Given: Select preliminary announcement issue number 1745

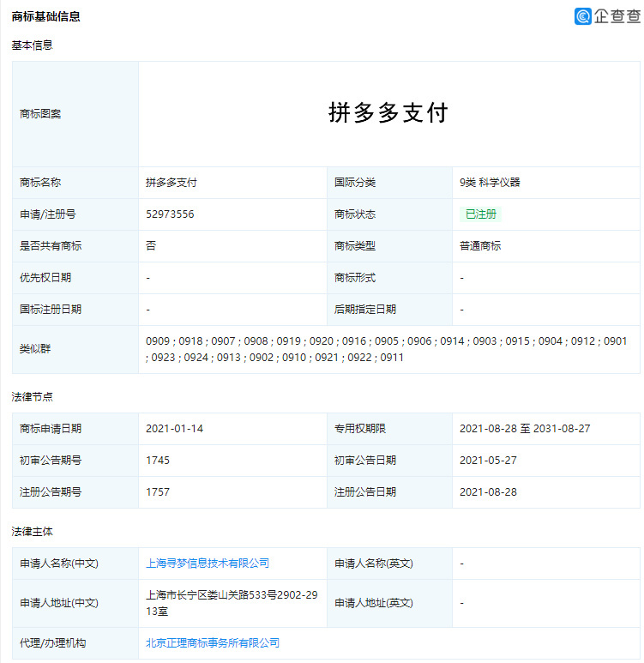Looking at the screenshot, I should (x=158, y=461).
